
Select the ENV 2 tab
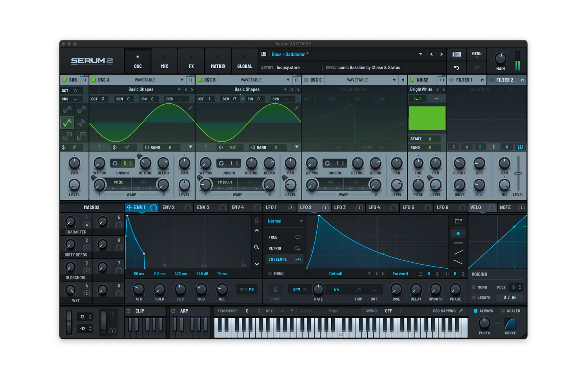pyautogui.click(x=177, y=207)
